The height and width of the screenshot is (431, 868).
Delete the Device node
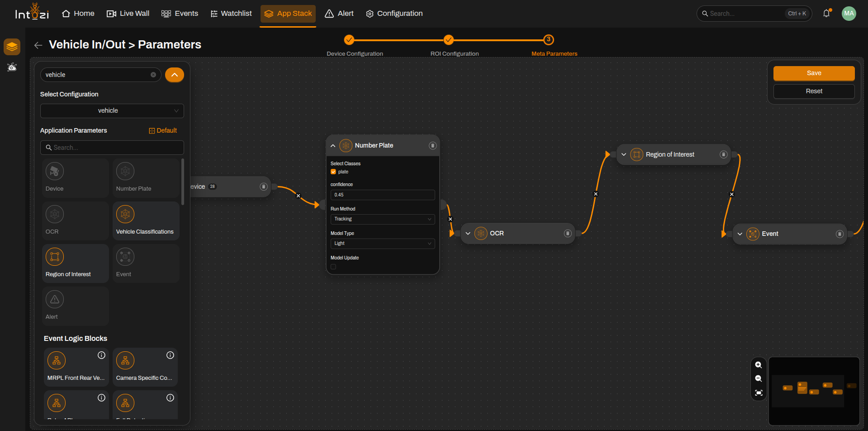pyautogui.click(x=264, y=187)
